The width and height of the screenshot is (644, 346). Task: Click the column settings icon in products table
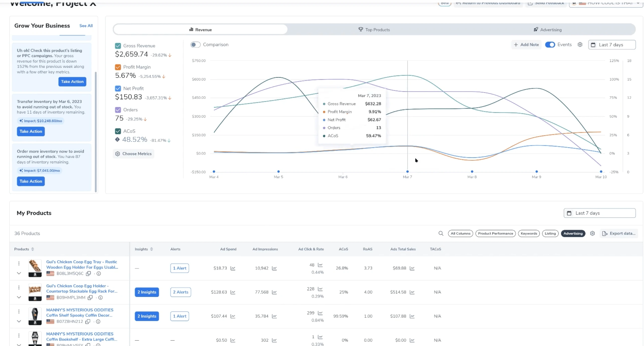[x=592, y=233]
